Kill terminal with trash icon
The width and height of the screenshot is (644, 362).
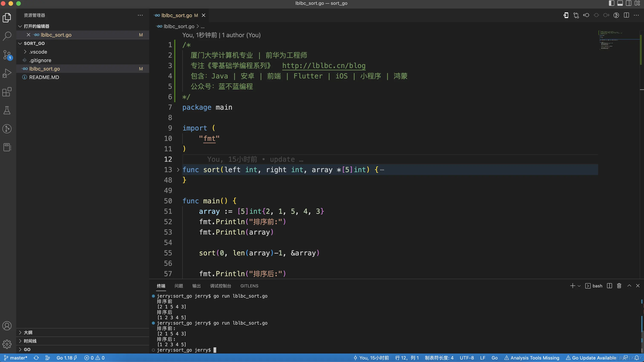coord(619,286)
